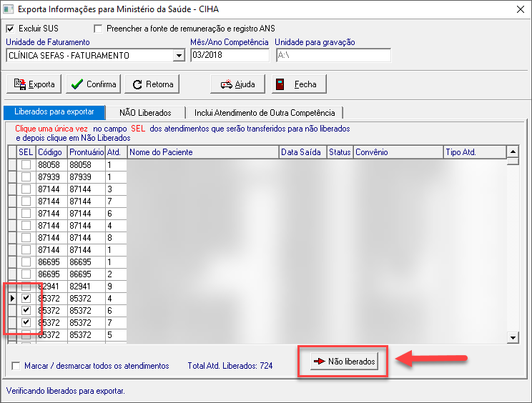Select Prontuário cell 87939

point(87,177)
